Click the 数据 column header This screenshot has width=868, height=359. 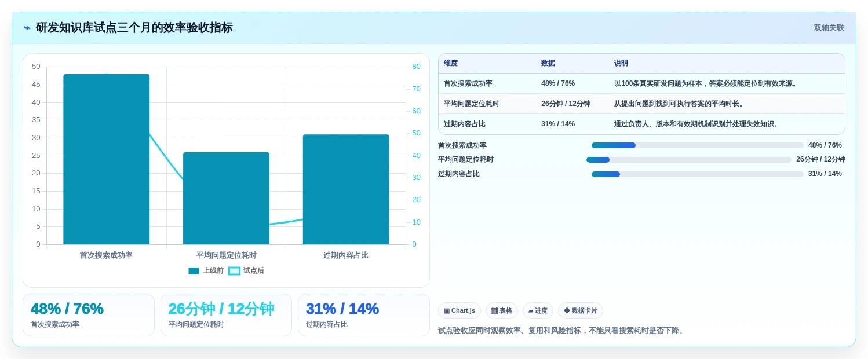click(548, 64)
